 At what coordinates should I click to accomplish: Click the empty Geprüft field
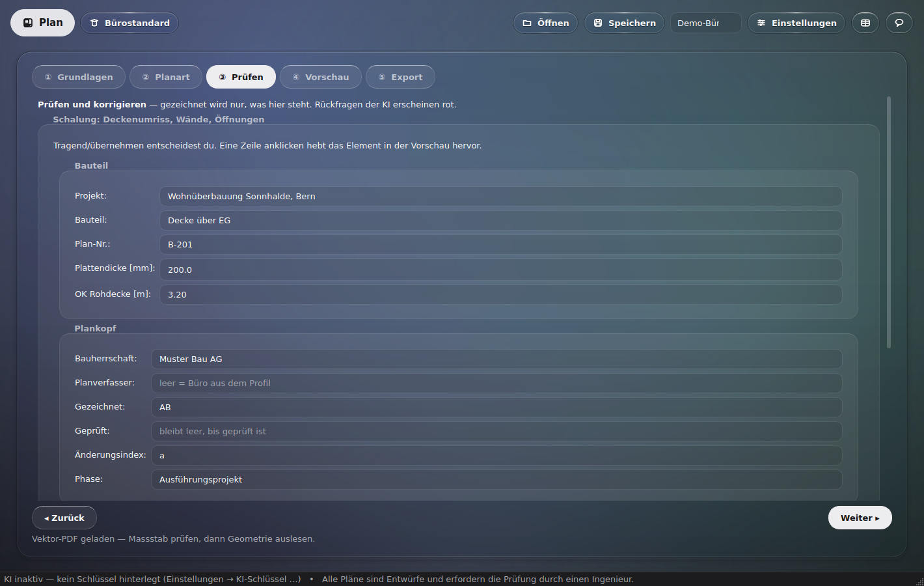pos(496,431)
